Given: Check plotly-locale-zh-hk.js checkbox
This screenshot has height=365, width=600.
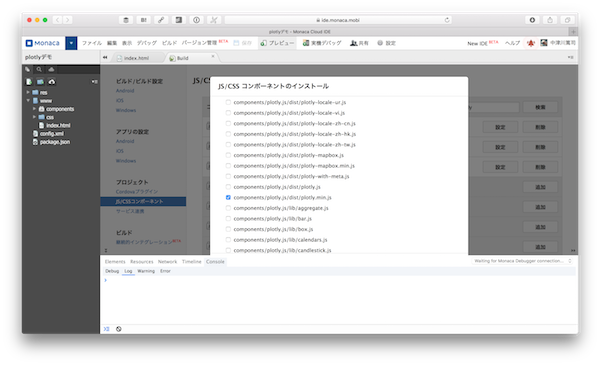Looking at the screenshot, I should click(x=228, y=134).
